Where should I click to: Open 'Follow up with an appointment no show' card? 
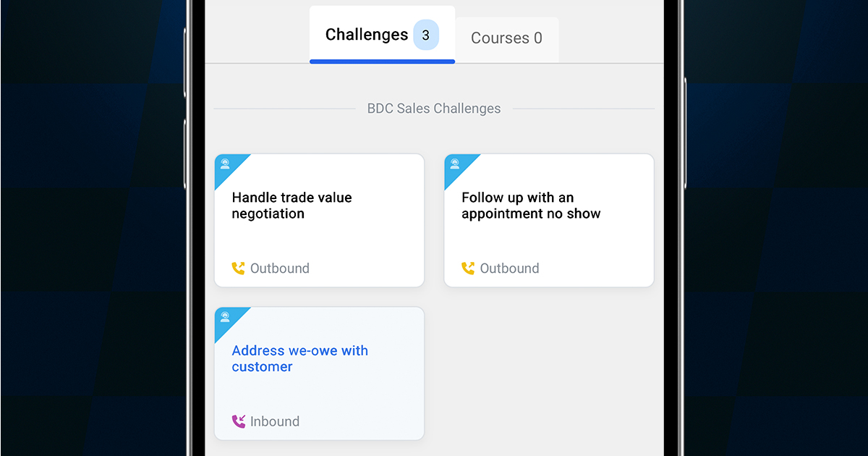coord(549,220)
